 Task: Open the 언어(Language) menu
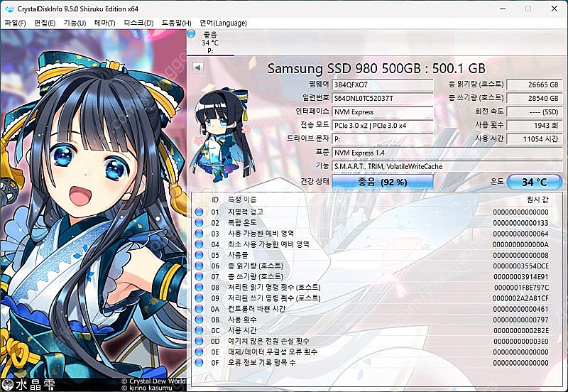coord(223,23)
